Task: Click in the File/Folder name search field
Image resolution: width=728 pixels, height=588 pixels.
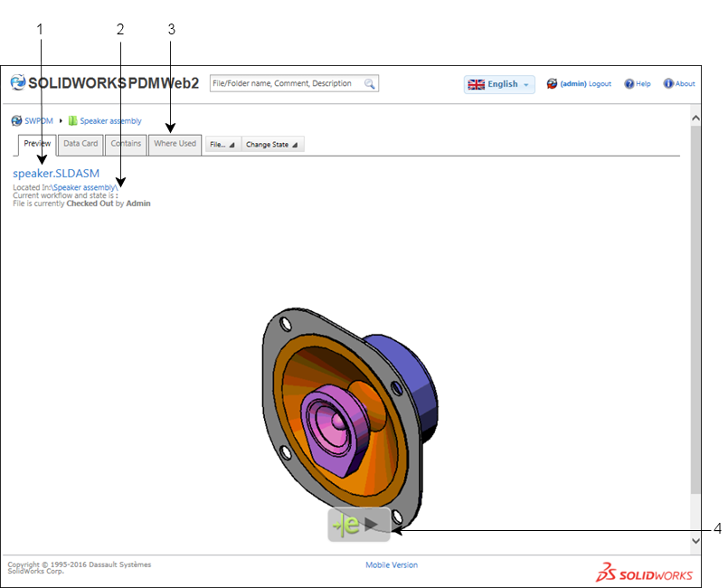Action: 285,83
